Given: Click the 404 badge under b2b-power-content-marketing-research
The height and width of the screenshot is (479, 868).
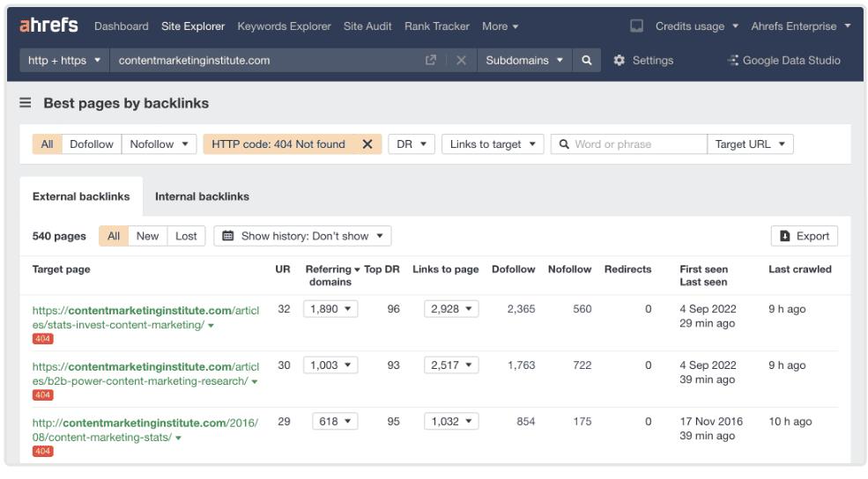Looking at the screenshot, I should 42,395.
